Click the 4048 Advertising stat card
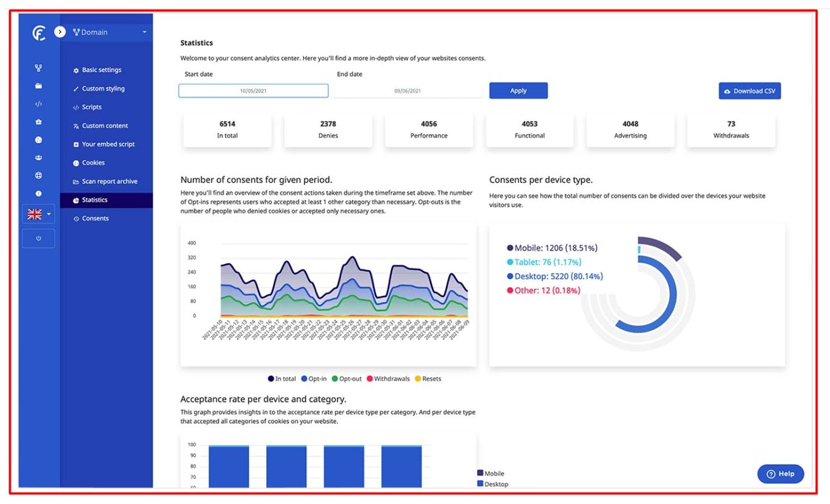The height and width of the screenshot is (504, 830). (x=630, y=130)
